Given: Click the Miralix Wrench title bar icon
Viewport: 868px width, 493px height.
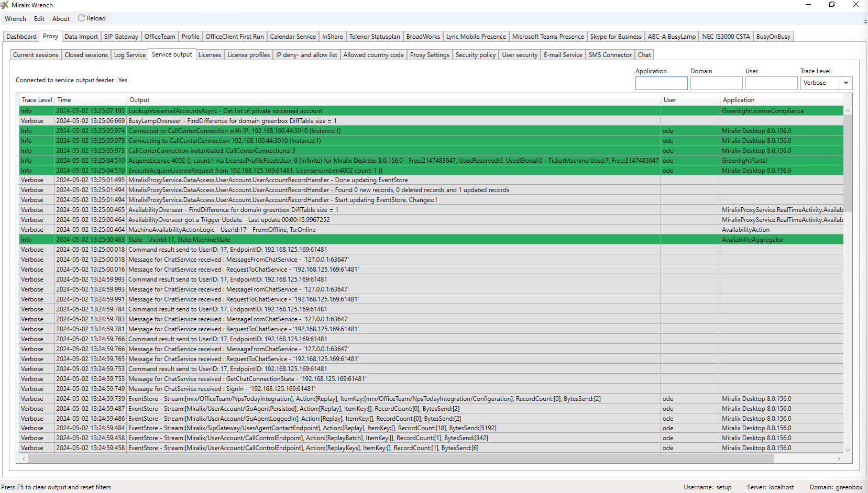Looking at the screenshot, I should tap(5, 5).
